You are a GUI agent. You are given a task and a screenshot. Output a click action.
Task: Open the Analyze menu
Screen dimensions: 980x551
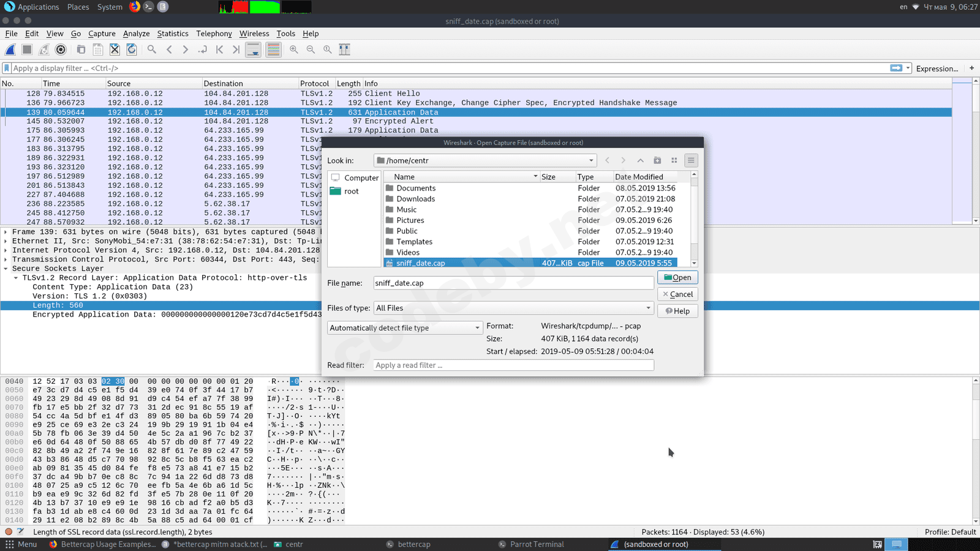136,34
